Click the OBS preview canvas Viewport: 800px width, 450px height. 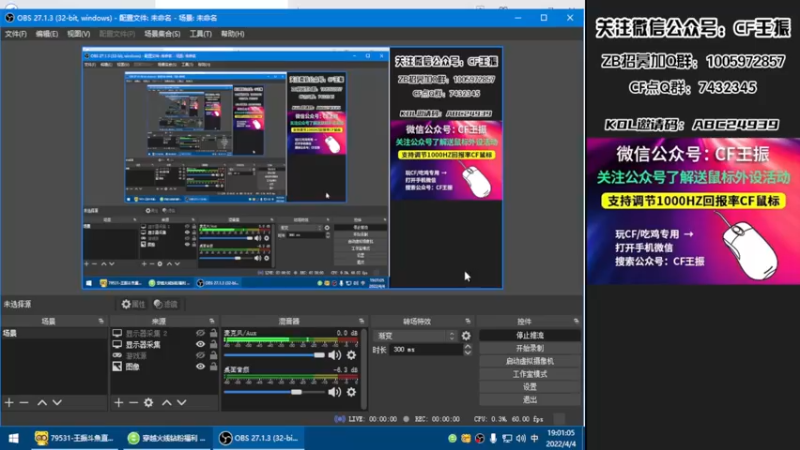click(x=292, y=168)
